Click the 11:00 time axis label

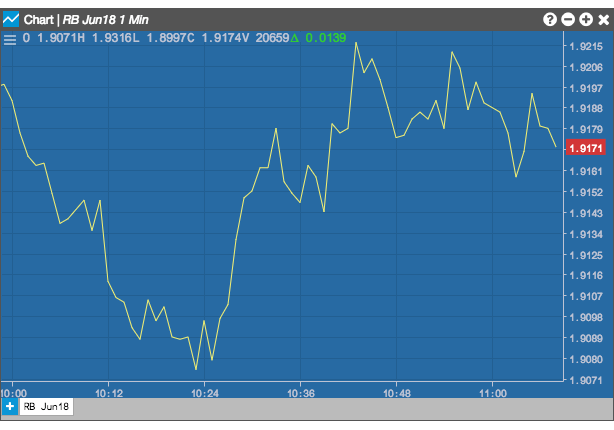click(493, 393)
